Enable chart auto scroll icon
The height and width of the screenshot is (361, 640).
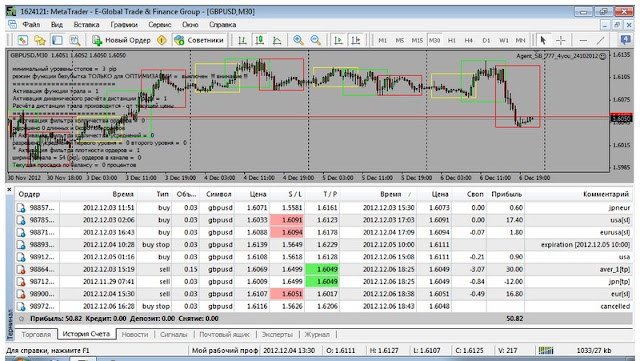point(338,40)
